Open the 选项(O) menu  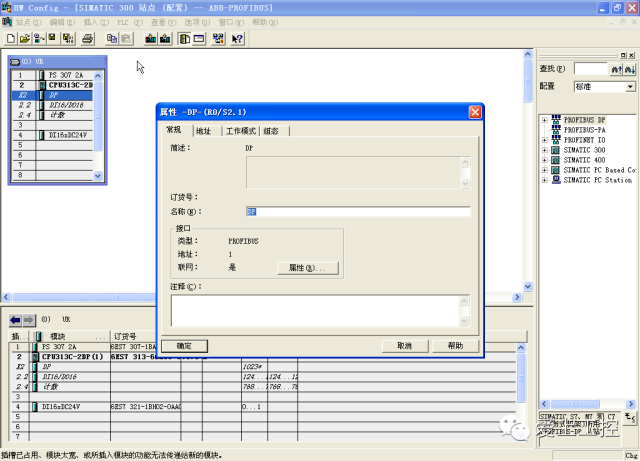tap(197, 22)
